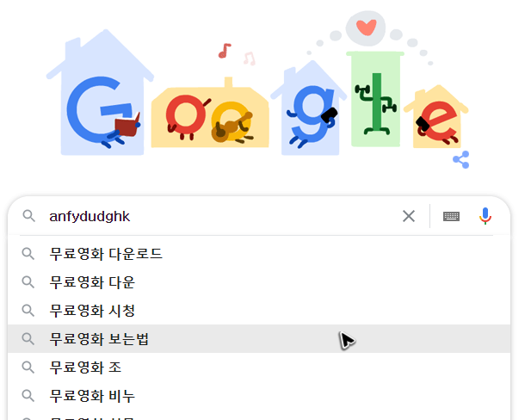Share the Google Doodle via share icon
This screenshot has width=531, height=420.
click(x=461, y=159)
